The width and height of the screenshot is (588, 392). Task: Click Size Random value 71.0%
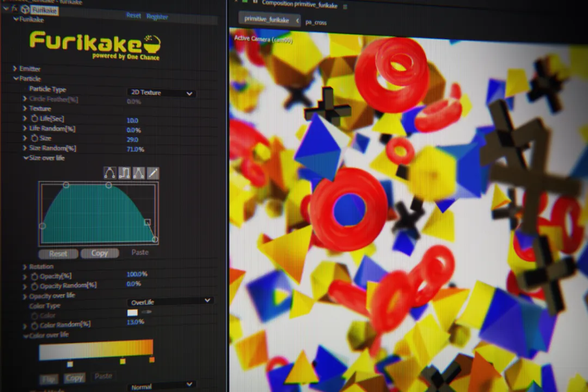click(136, 149)
